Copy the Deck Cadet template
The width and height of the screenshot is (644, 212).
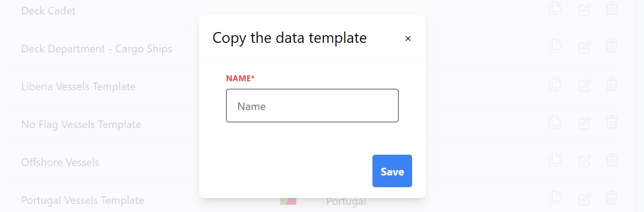pos(555,9)
